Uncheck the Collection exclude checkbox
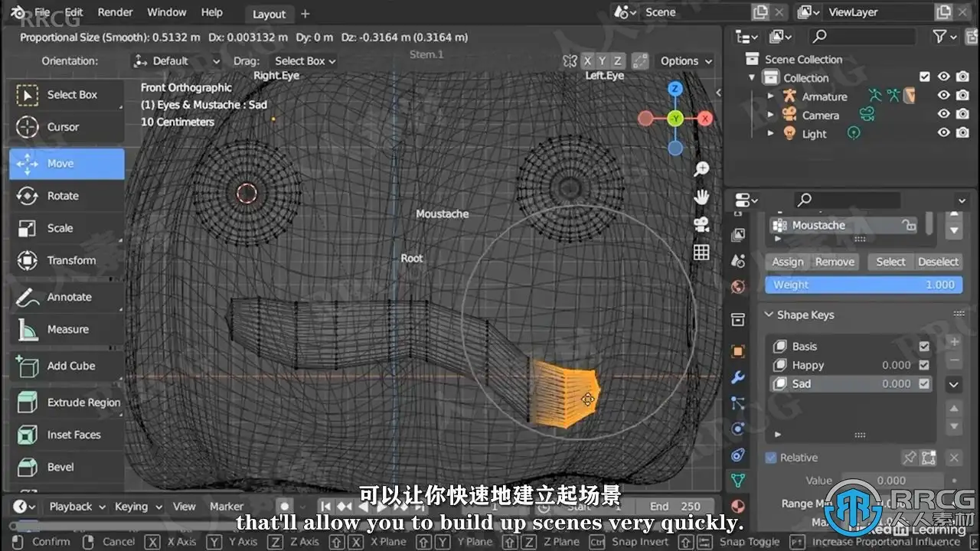The width and height of the screenshot is (980, 551). pos(925,77)
